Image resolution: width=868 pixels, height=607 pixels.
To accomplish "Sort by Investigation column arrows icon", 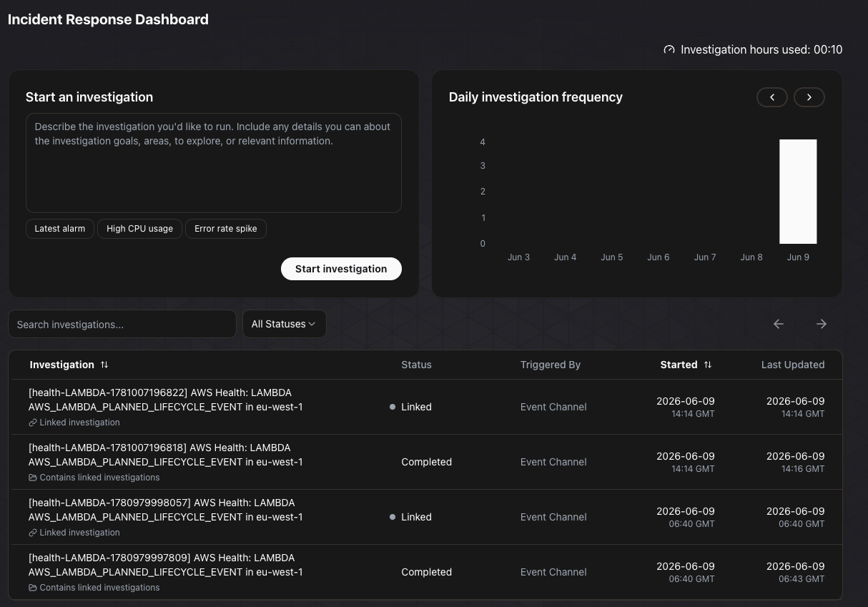I will pyautogui.click(x=104, y=365).
